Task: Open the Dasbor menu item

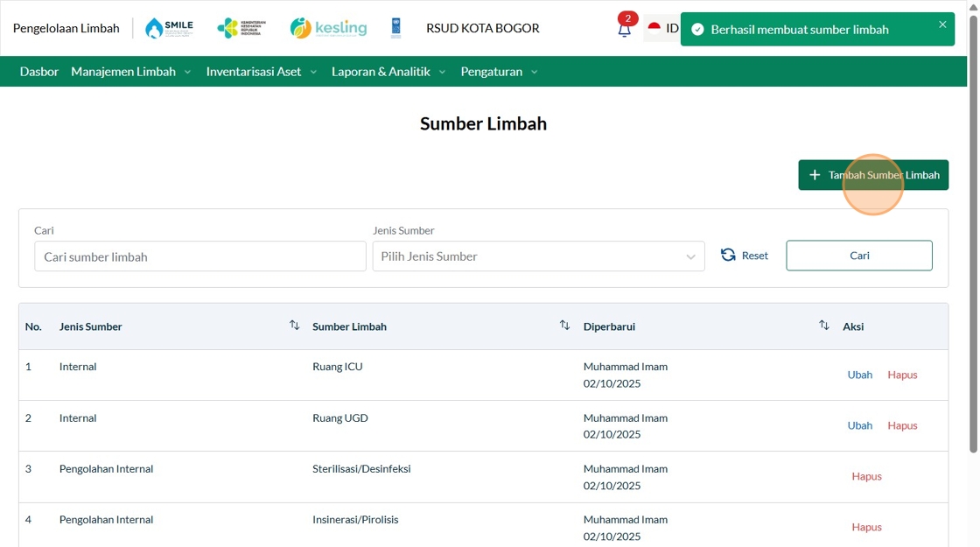Action: pyautogui.click(x=38, y=71)
